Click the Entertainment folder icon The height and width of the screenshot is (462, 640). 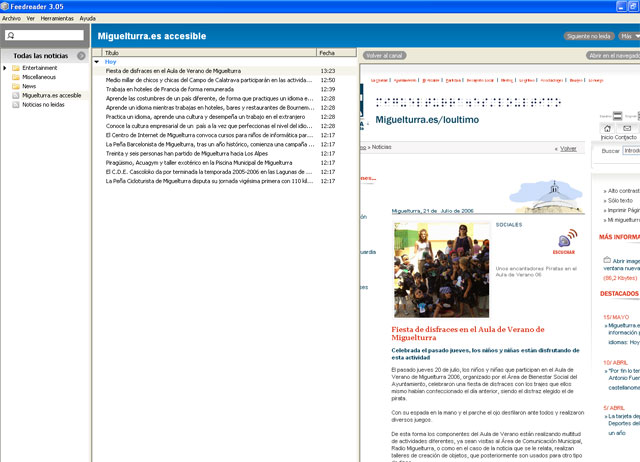coord(16,68)
